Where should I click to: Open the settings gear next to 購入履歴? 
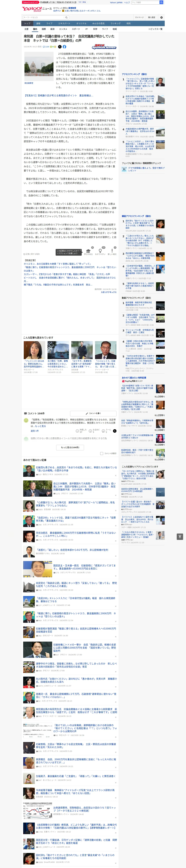(x=161, y=18)
